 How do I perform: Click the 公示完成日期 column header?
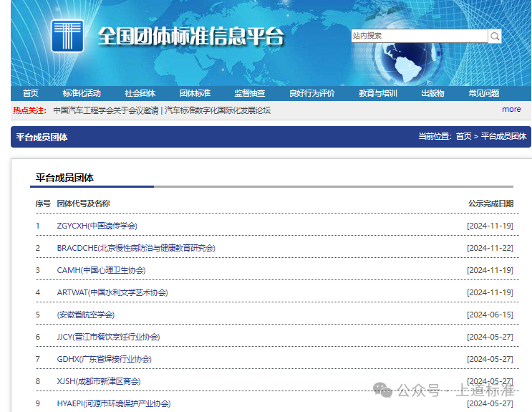491,203
